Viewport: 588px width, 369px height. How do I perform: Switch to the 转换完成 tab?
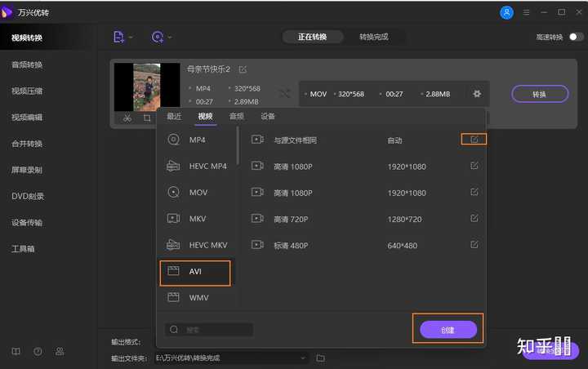click(x=373, y=37)
